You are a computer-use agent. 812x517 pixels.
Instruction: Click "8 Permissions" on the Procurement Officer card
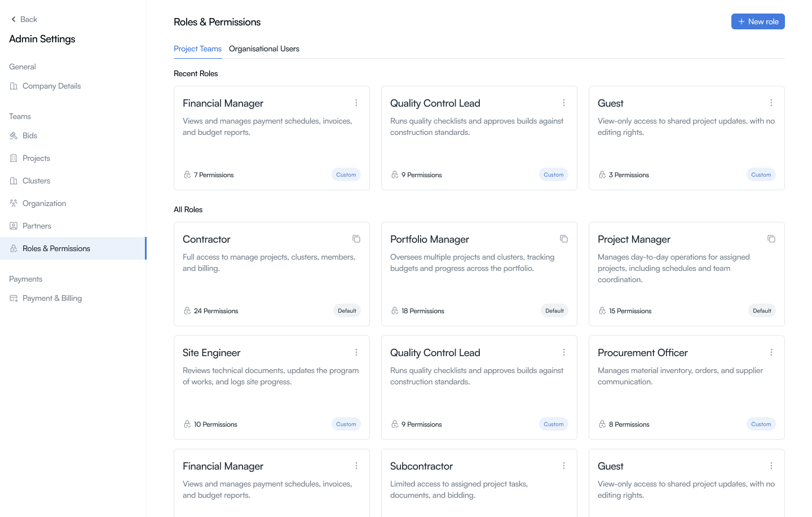[x=629, y=424]
